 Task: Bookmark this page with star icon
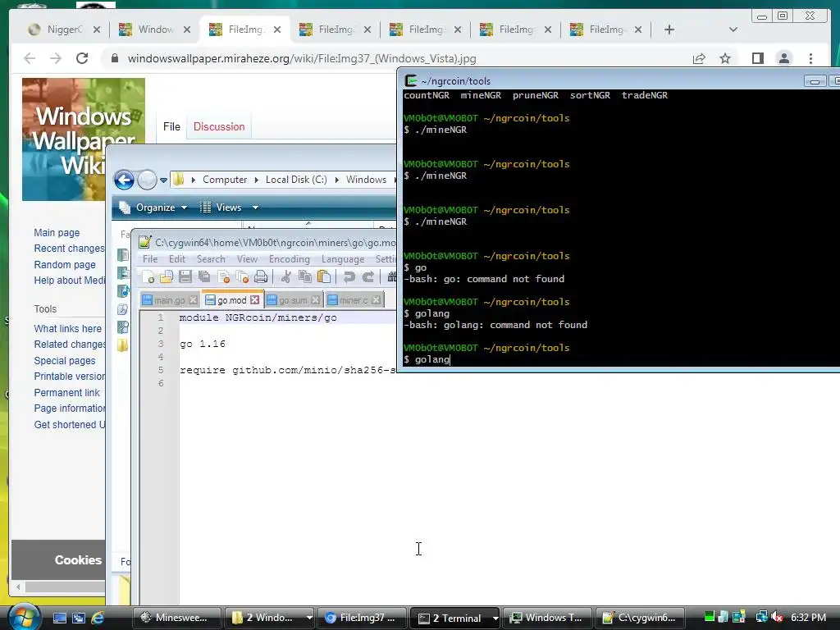click(725, 58)
